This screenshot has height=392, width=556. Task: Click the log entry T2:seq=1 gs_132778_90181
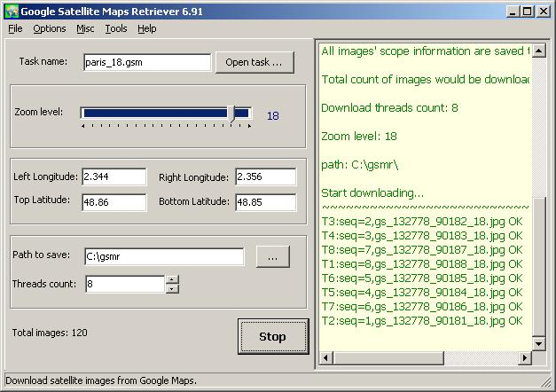point(422,321)
